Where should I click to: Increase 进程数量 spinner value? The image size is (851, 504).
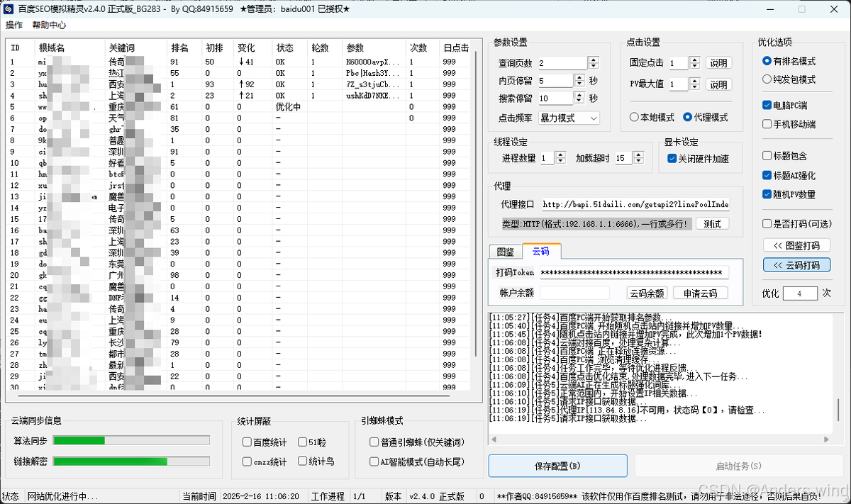[x=560, y=155]
